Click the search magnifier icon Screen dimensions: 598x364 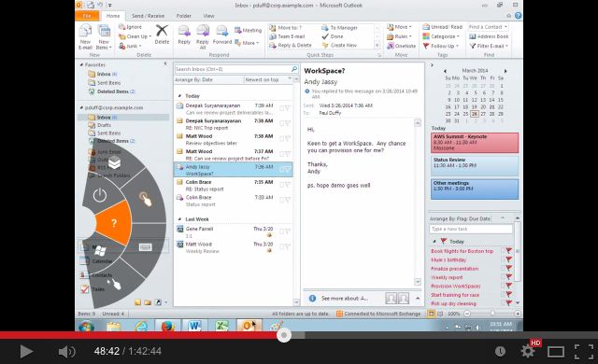(294, 69)
